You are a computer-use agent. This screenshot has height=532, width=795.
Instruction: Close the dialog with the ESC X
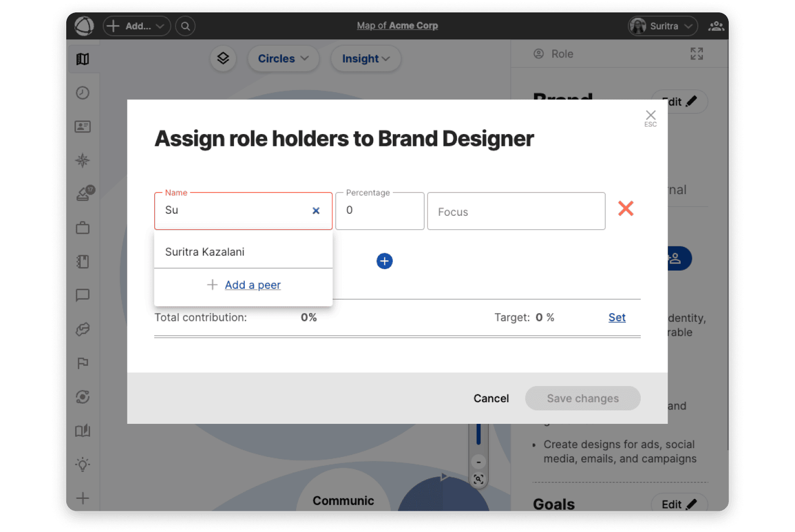pyautogui.click(x=651, y=118)
